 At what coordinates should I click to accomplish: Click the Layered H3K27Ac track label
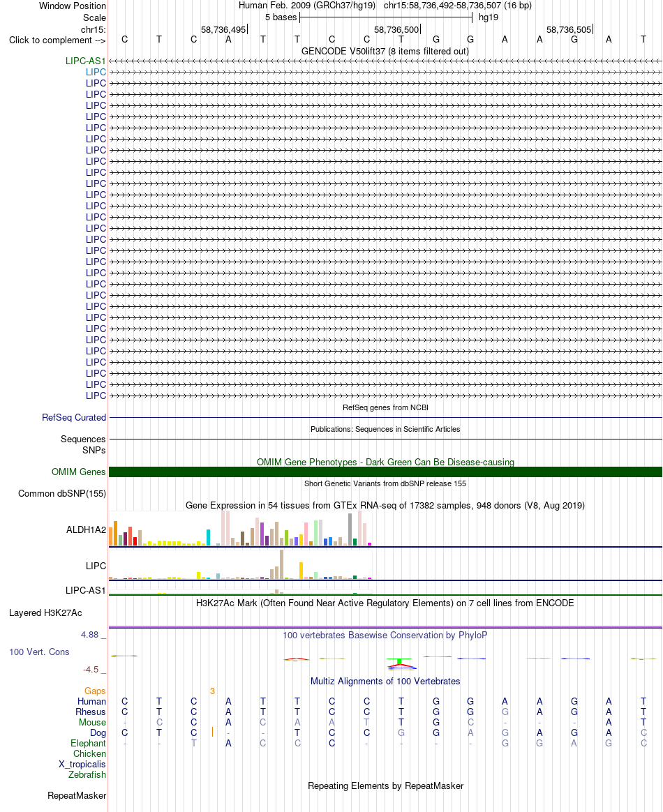tap(45, 612)
